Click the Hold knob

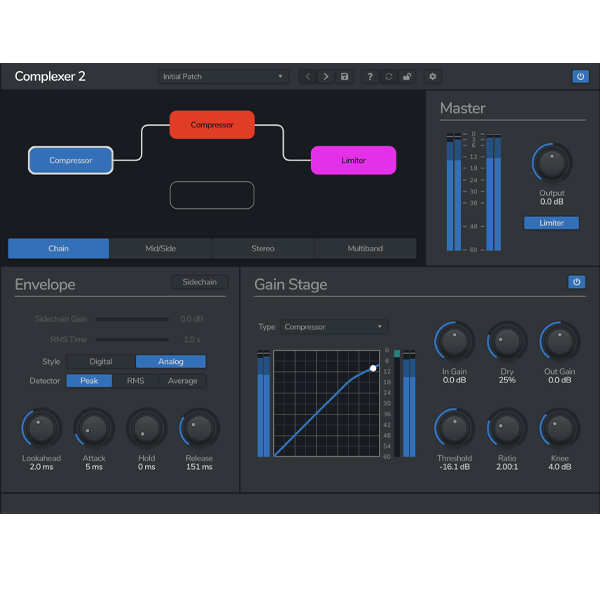point(147,428)
